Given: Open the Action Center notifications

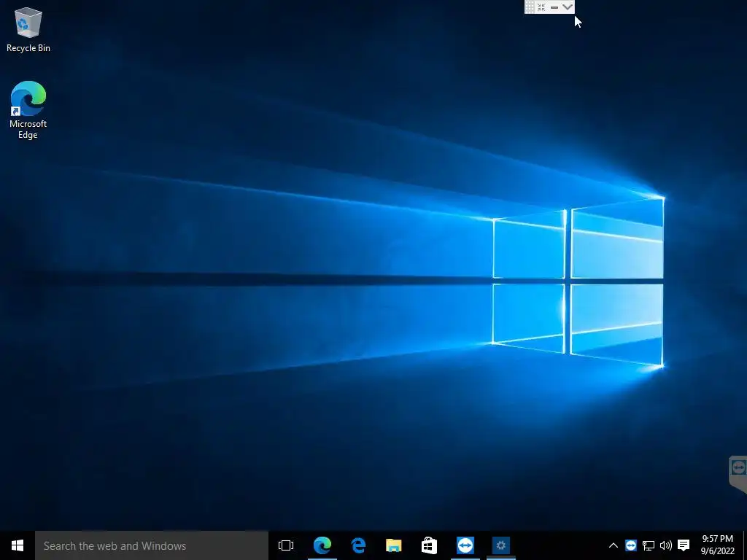Looking at the screenshot, I should point(684,545).
